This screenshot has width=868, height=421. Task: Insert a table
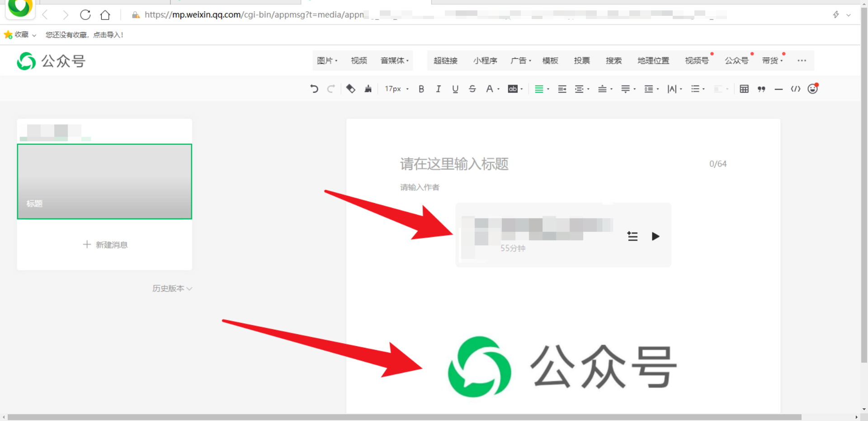click(x=744, y=89)
